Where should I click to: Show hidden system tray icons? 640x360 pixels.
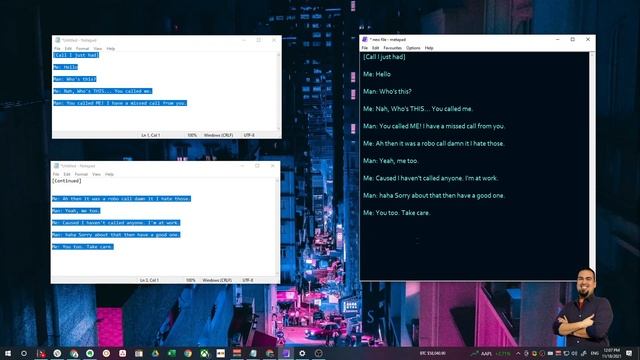pyautogui.click(x=518, y=353)
